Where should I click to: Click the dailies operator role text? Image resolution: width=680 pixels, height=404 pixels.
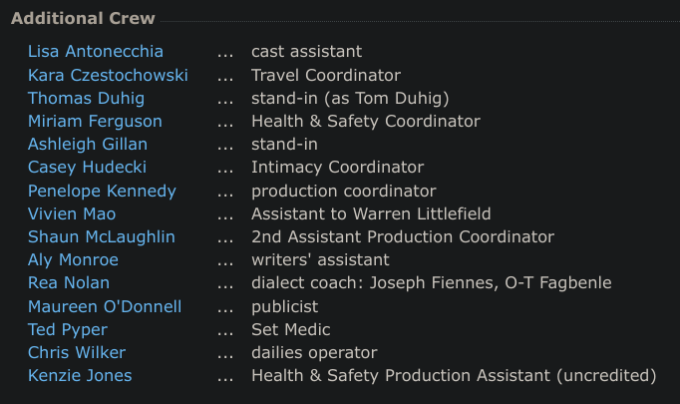pos(314,352)
